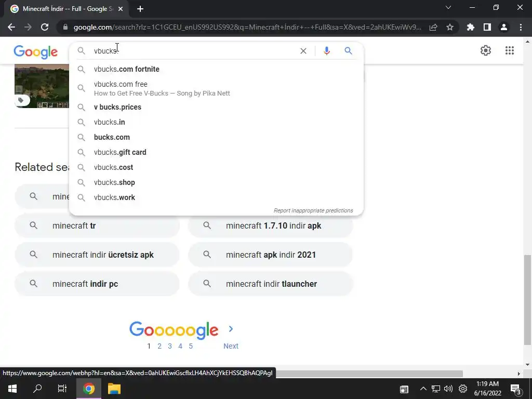Open network status tray icon
532x399 pixels.
436,389
